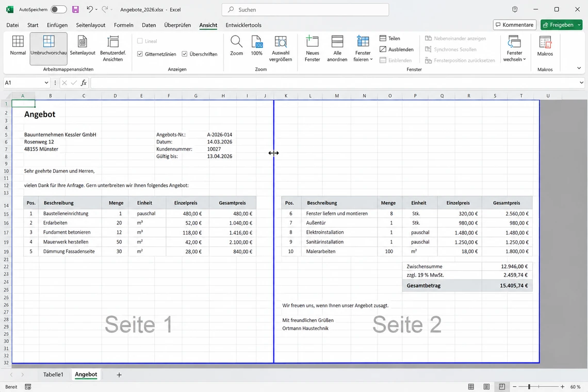Open the Daten ribbon tab
Image resolution: width=588 pixels, height=392 pixels.
(x=149, y=25)
